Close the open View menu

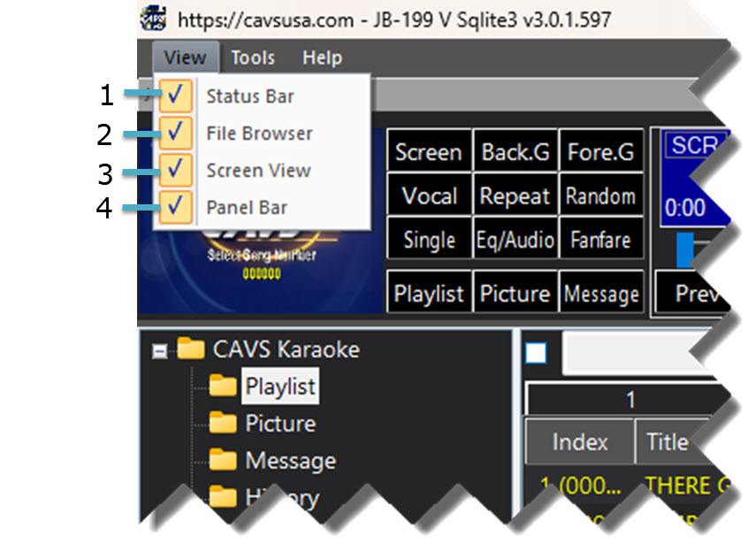coord(184,58)
